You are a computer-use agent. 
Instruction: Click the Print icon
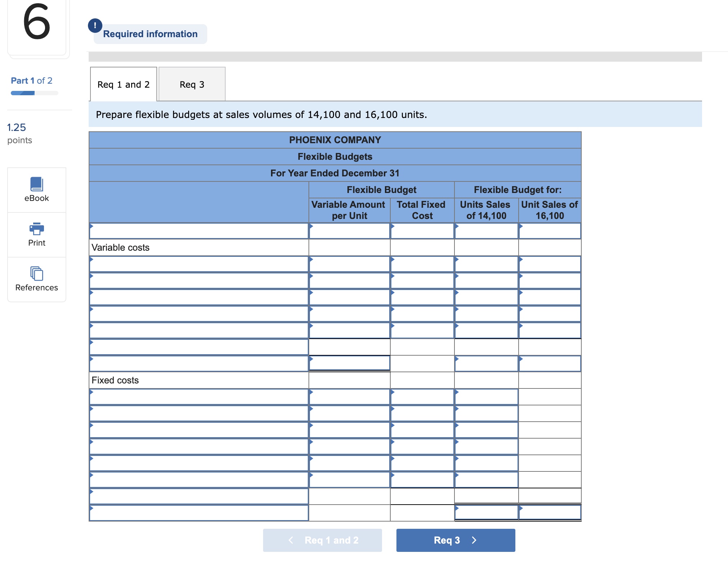pyautogui.click(x=36, y=229)
